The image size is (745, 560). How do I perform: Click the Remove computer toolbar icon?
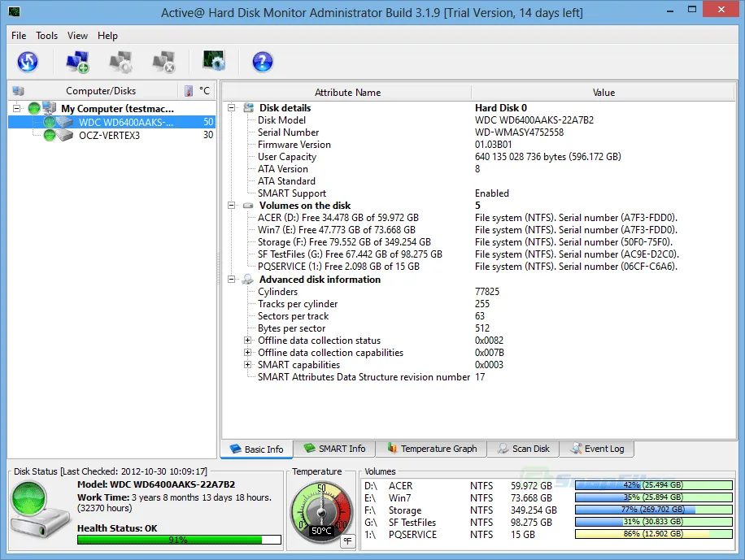point(163,62)
